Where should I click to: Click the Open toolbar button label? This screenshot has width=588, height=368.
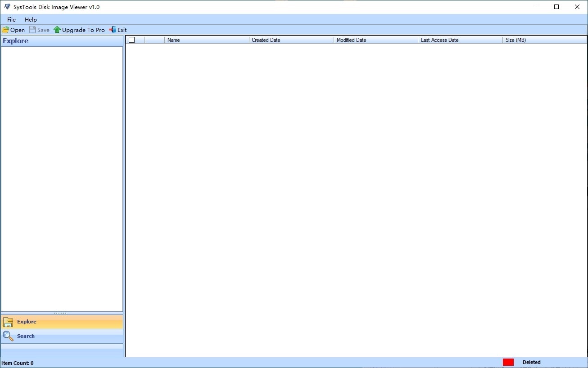coord(18,30)
